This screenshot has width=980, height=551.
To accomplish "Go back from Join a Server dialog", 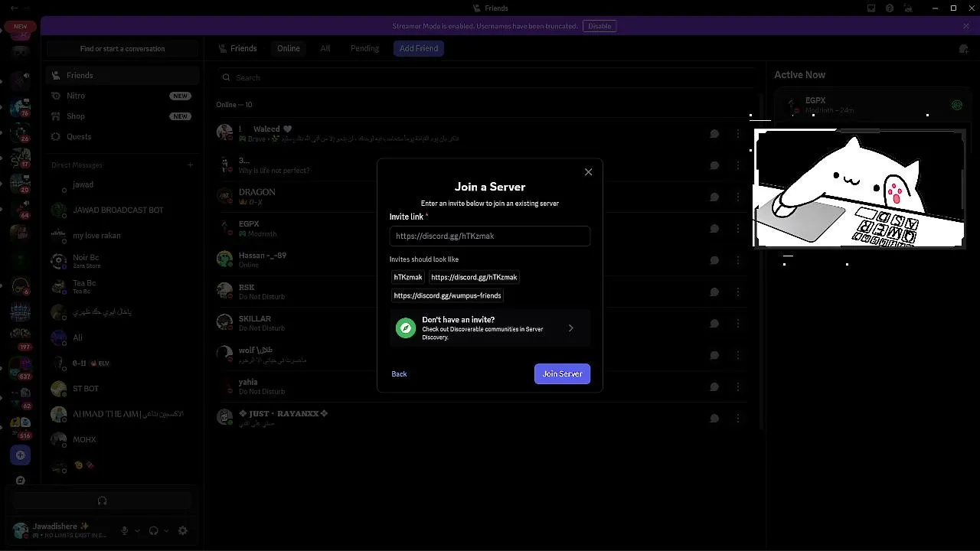I will pyautogui.click(x=399, y=374).
